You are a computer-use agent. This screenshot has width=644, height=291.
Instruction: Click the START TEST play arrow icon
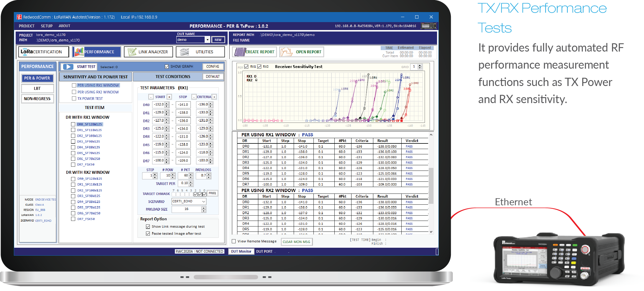(x=68, y=67)
